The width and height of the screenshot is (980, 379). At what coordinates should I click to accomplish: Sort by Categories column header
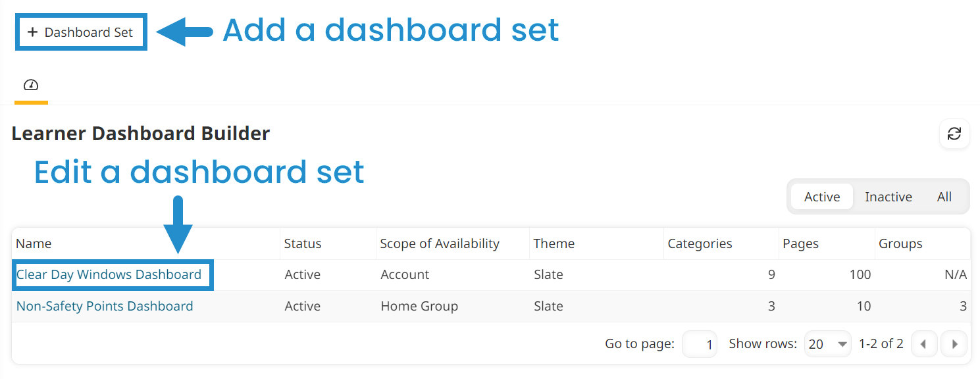[700, 243]
